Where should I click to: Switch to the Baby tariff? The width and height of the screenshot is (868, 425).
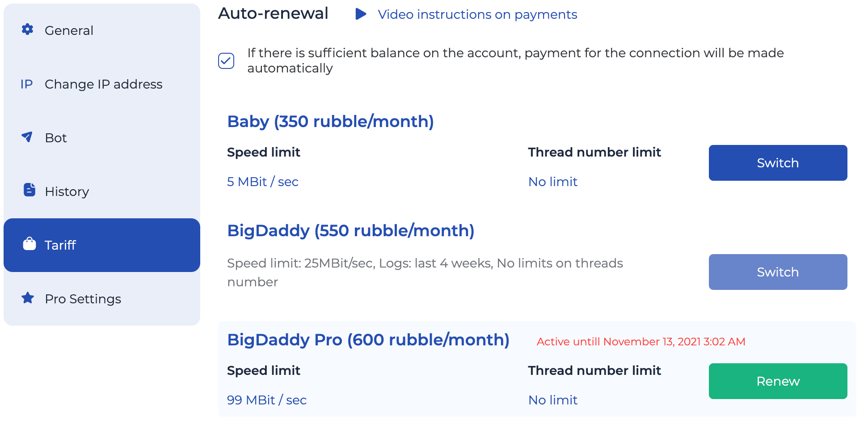click(778, 163)
